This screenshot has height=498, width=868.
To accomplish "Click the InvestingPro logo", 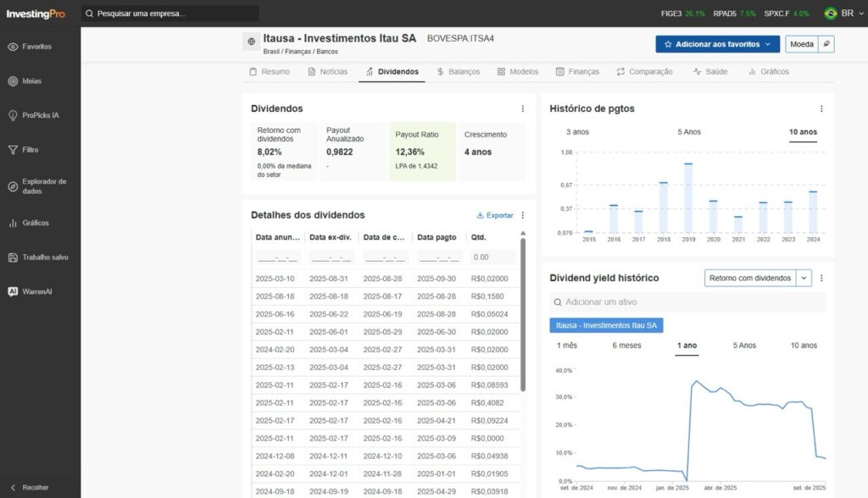I will coord(36,14).
